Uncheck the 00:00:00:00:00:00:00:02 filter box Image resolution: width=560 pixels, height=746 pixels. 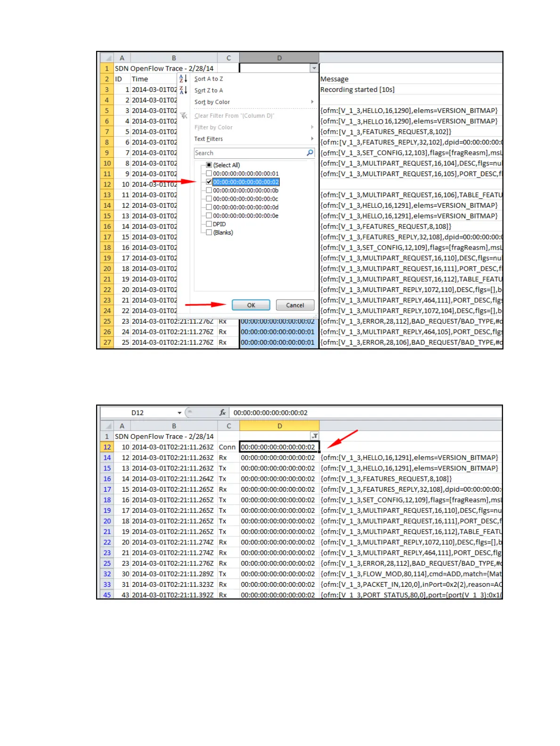coord(209,182)
